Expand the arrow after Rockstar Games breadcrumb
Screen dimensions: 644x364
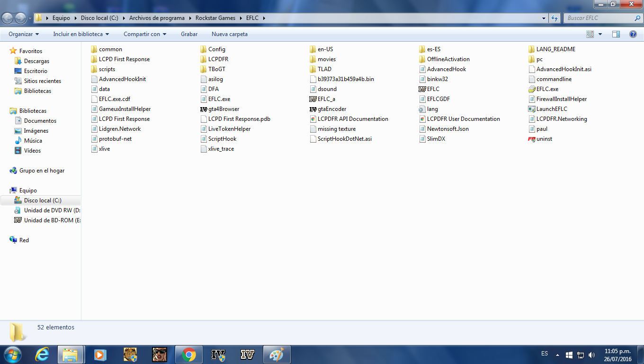tap(241, 18)
